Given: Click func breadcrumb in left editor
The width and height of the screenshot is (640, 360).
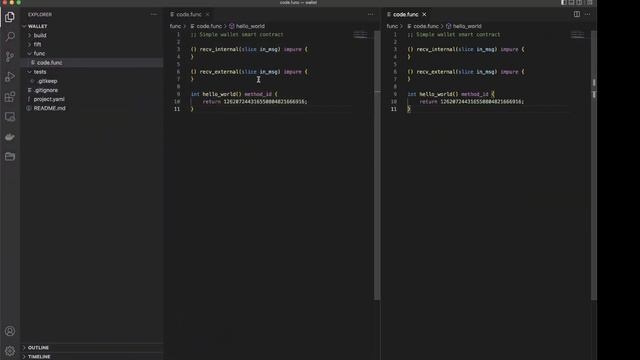Looking at the screenshot, I should 175,26.
